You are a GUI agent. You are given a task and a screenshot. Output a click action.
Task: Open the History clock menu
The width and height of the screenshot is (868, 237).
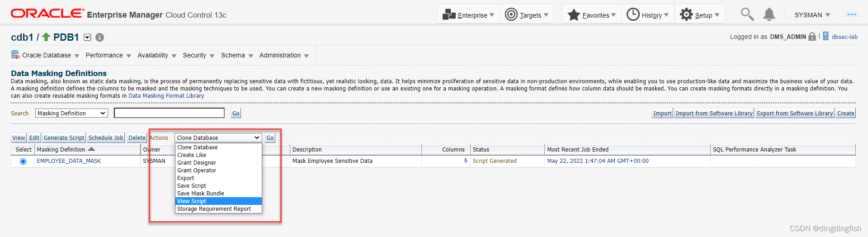pos(633,14)
